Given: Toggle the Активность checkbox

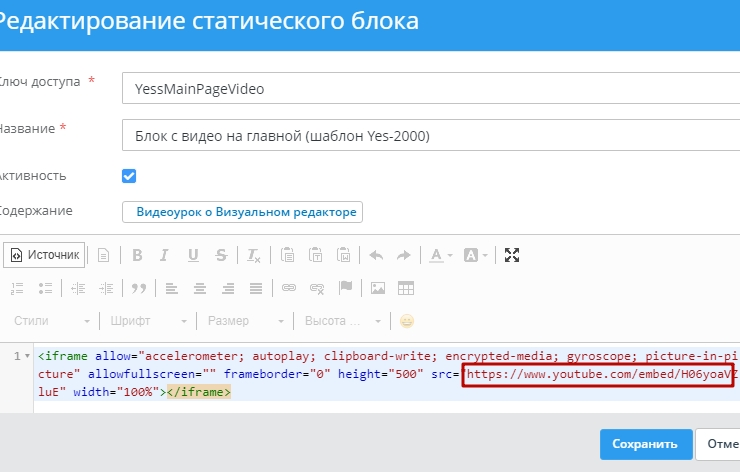Looking at the screenshot, I should [x=129, y=176].
